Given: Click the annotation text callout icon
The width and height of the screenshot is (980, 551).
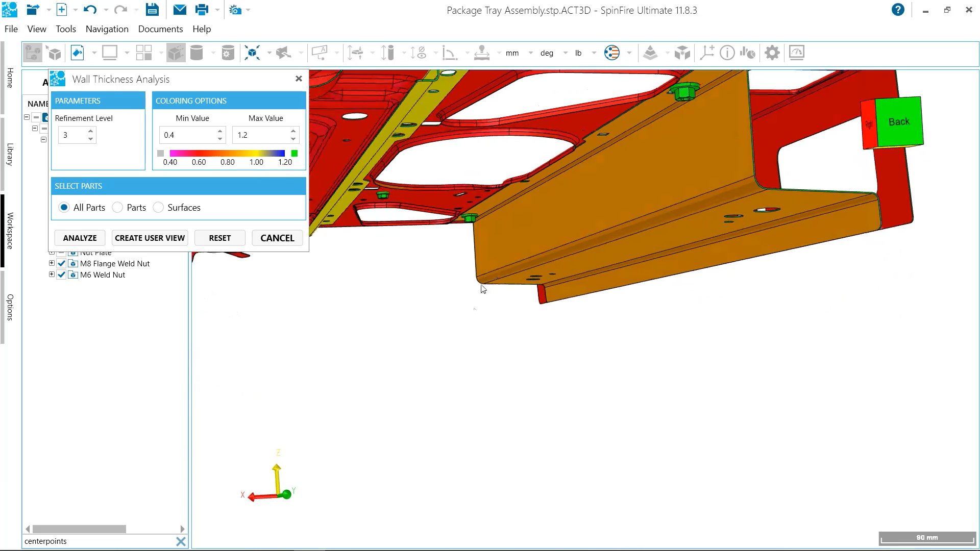Looking at the screenshot, I should pyautogui.click(x=320, y=53).
